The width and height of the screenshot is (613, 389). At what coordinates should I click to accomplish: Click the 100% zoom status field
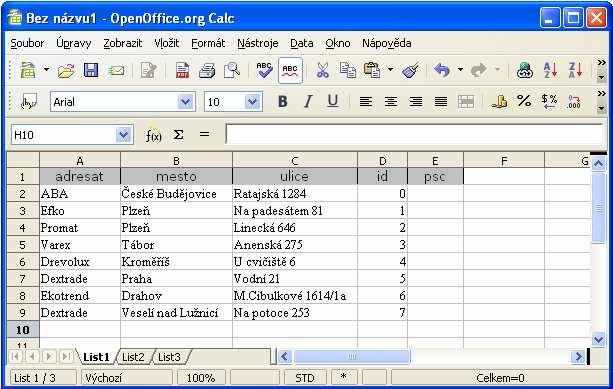coord(201,378)
